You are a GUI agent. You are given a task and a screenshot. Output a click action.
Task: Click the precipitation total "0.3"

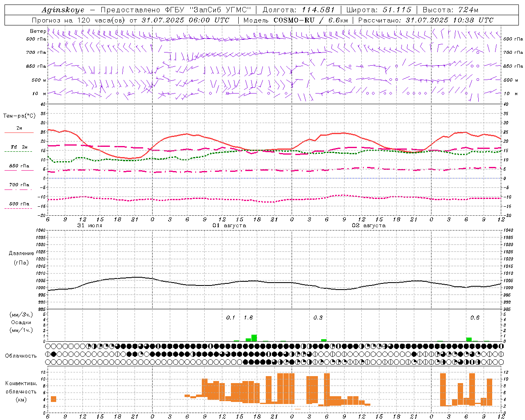click(318, 317)
